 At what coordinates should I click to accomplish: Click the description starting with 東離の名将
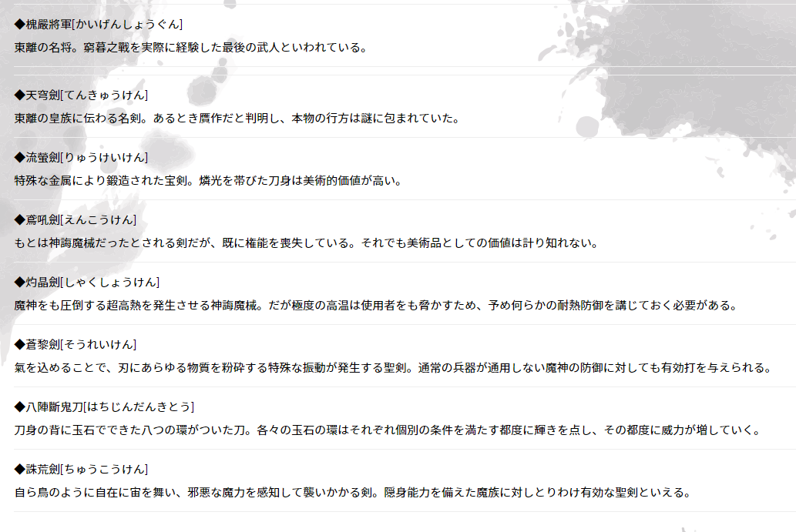point(190,48)
